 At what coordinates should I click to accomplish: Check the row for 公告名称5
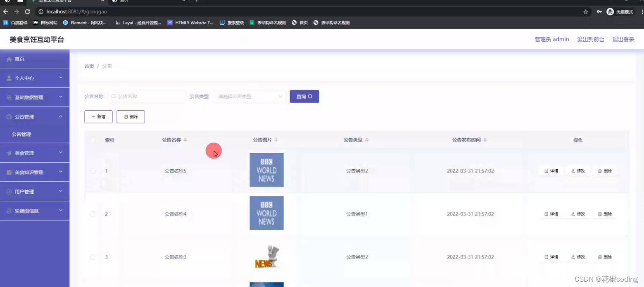pos(93,171)
